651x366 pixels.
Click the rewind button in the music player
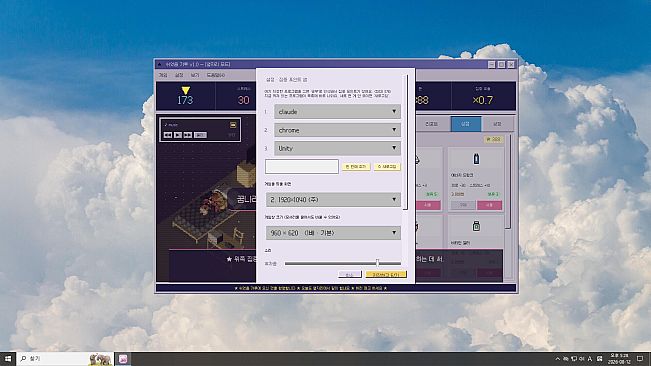pyautogui.click(x=168, y=135)
